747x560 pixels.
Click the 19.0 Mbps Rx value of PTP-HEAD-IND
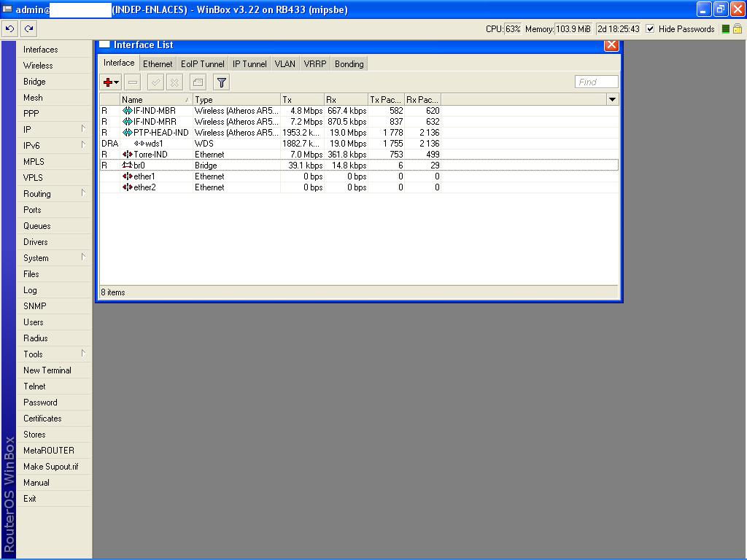[348, 133]
